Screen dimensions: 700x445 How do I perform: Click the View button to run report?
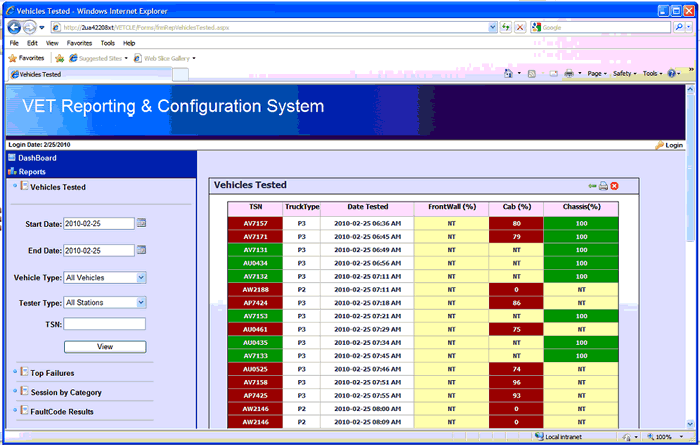point(105,347)
